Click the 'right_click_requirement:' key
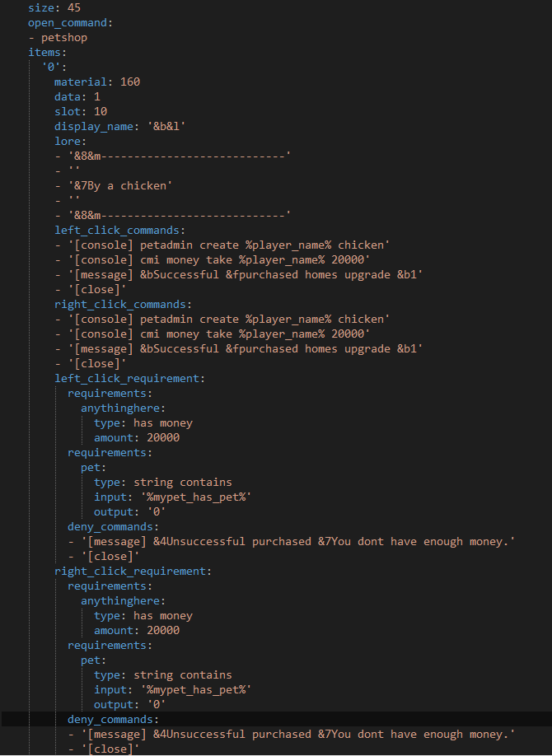 click(x=133, y=571)
